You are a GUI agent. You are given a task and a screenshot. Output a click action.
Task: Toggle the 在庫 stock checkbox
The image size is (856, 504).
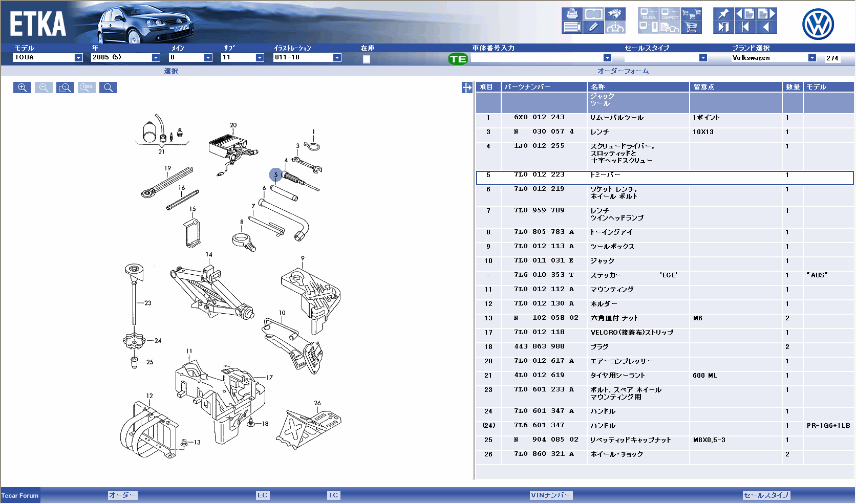point(367,59)
